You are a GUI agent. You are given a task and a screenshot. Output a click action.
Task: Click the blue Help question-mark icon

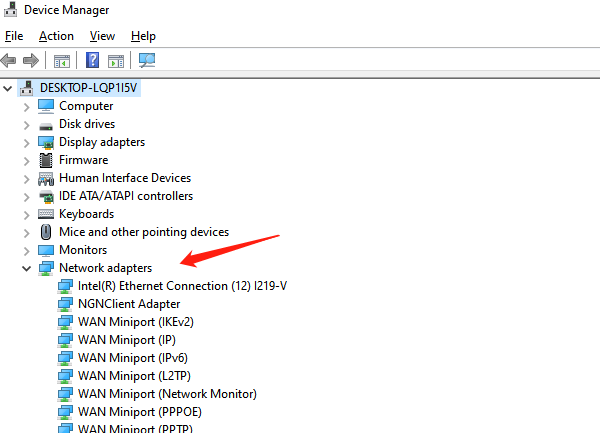point(92,60)
